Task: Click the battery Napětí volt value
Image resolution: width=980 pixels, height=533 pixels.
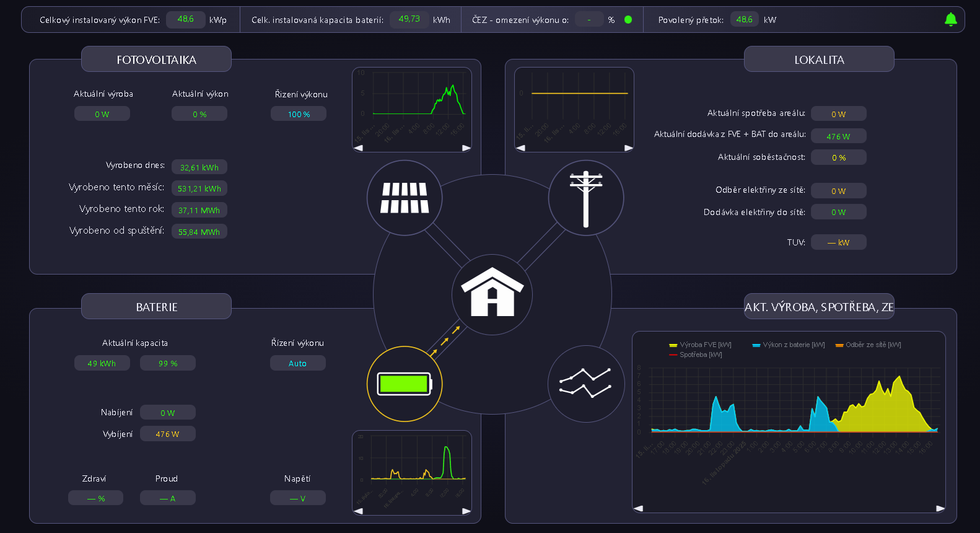Action: [x=298, y=498]
